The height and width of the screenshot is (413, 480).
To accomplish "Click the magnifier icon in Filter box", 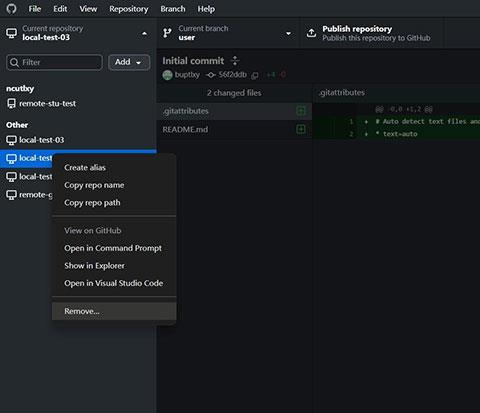I will [x=14, y=62].
